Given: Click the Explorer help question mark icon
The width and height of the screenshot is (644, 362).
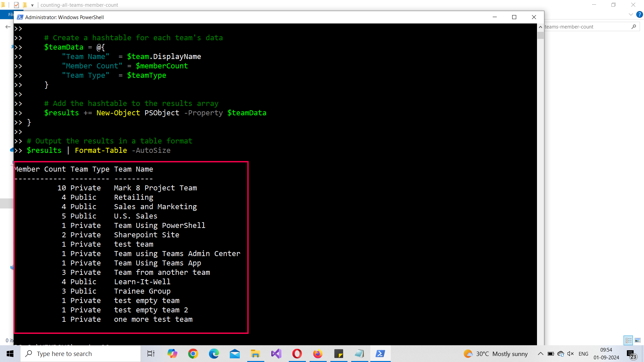Looking at the screenshot, I should click(640, 14).
